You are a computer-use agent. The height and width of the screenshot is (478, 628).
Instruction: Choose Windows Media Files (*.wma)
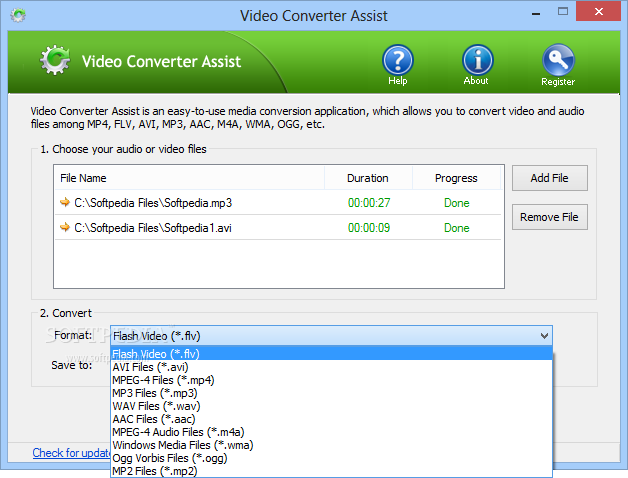(331, 445)
